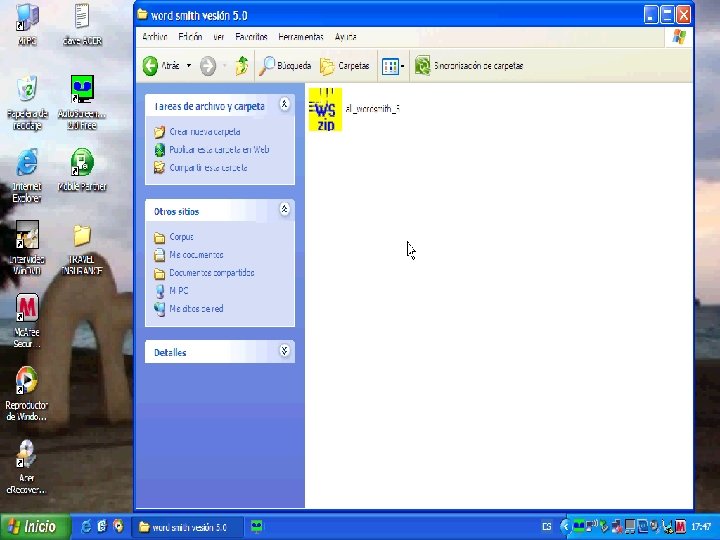
Task: Go back with the Atrás button
Action: (x=161, y=66)
